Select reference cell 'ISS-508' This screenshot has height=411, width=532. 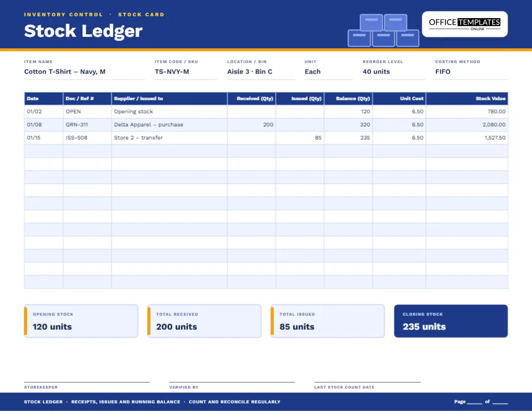(87, 138)
